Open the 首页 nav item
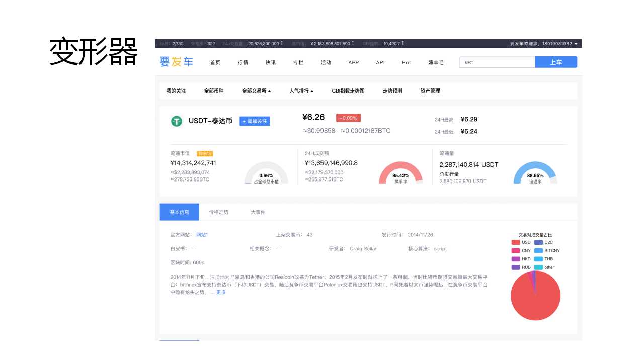 (x=215, y=62)
